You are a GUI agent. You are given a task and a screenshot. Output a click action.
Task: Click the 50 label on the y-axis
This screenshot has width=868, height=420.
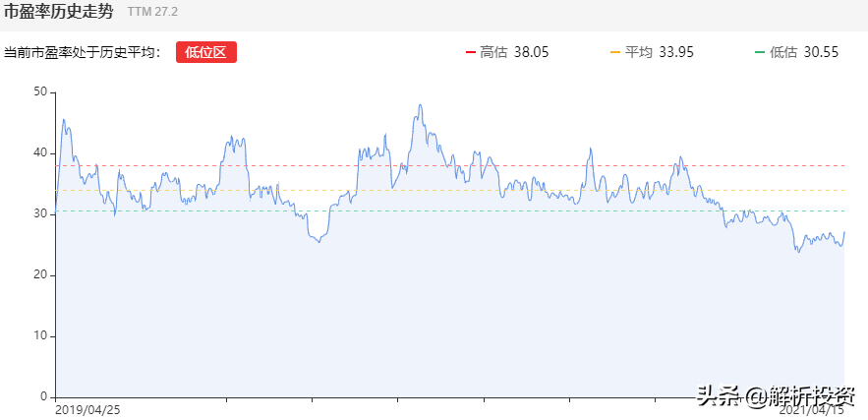[40, 91]
